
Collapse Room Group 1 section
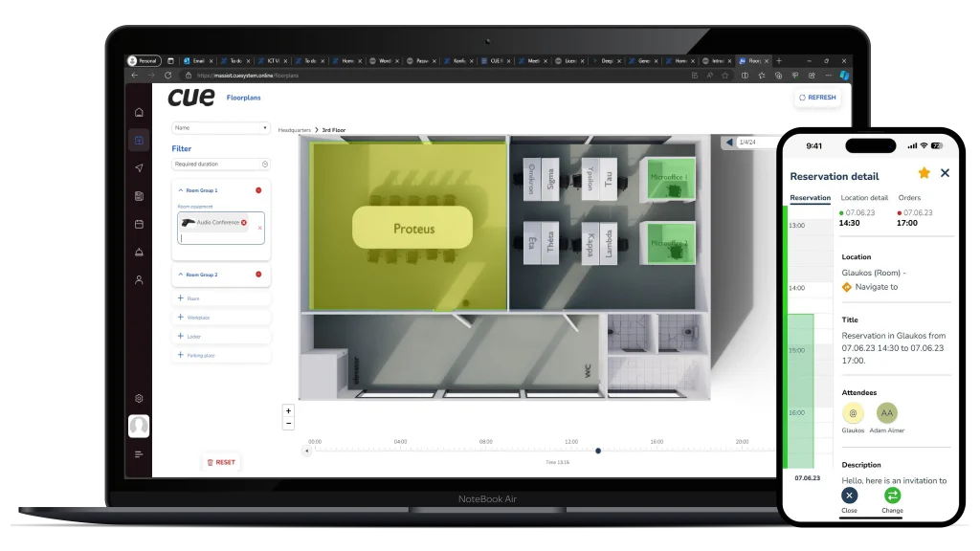pos(182,190)
